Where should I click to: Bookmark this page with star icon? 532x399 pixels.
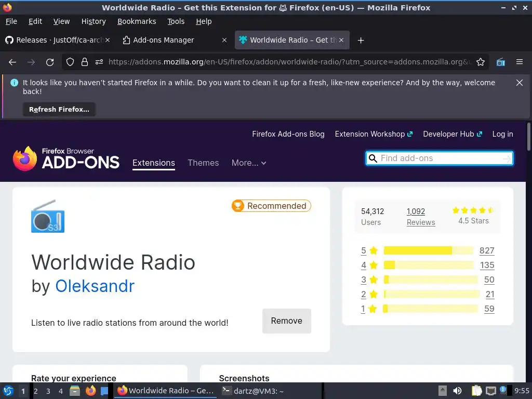click(x=481, y=62)
